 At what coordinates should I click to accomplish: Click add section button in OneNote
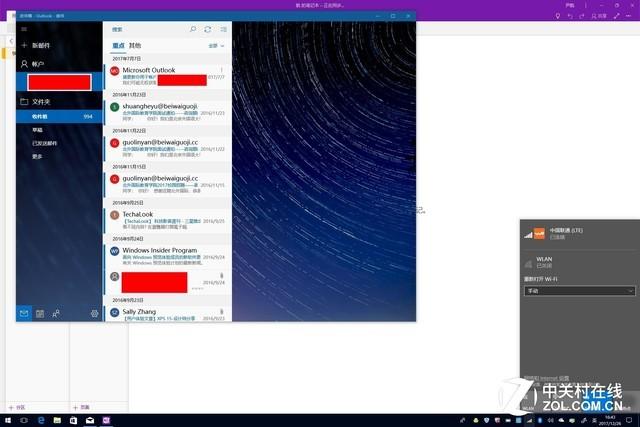(17, 407)
